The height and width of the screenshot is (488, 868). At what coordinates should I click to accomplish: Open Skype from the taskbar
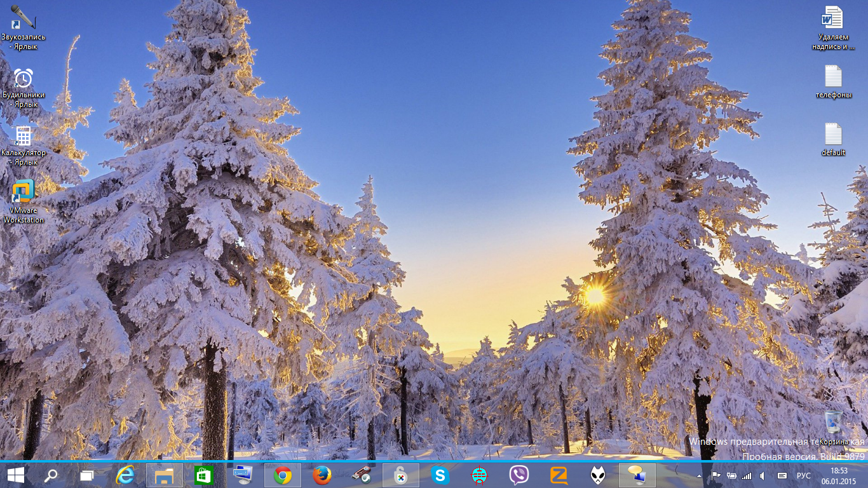tap(440, 475)
